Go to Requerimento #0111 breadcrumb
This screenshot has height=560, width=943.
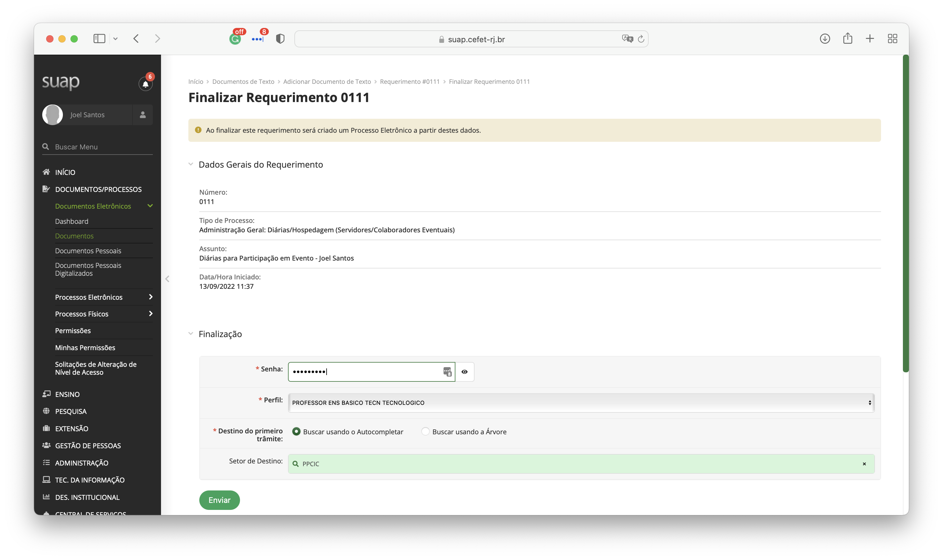pos(410,81)
